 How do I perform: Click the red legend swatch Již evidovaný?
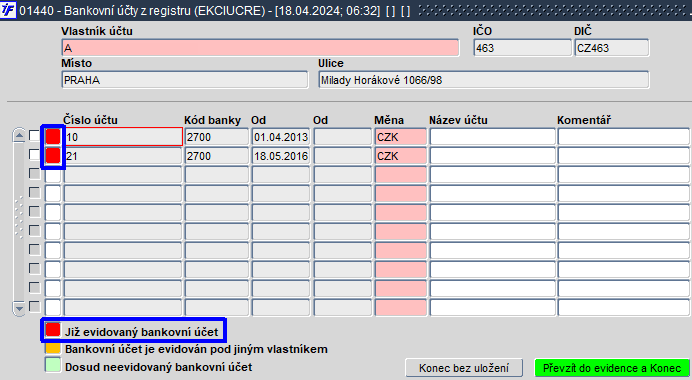[x=53, y=330]
